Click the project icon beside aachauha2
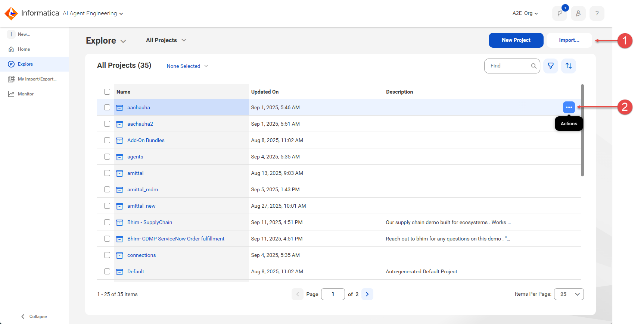Image resolution: width=644 pixels, height=324 pixels. click(x=119, y=124)
